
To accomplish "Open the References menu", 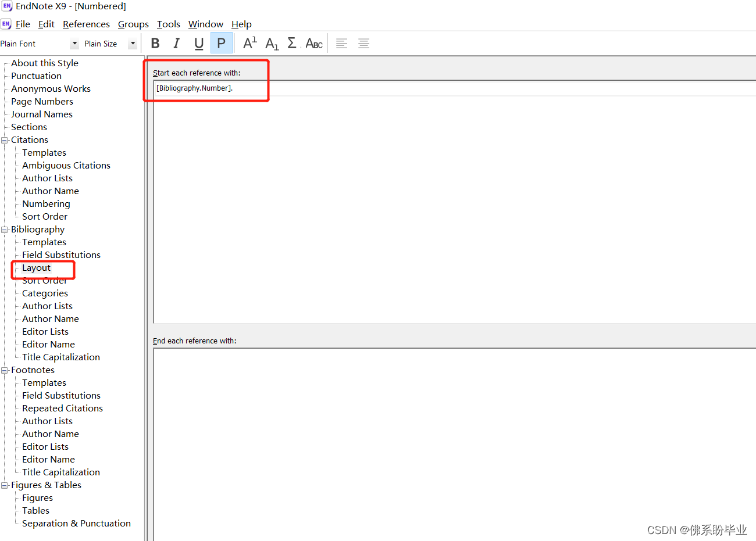I will 86,24.
